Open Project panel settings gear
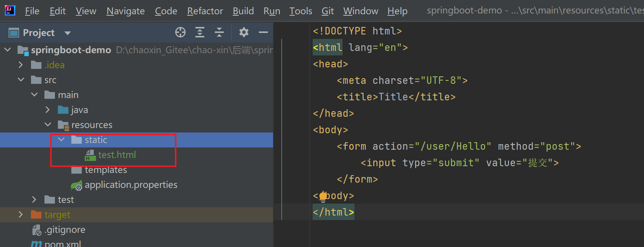This screenshot has height=247, width=644. click(244, 33)
